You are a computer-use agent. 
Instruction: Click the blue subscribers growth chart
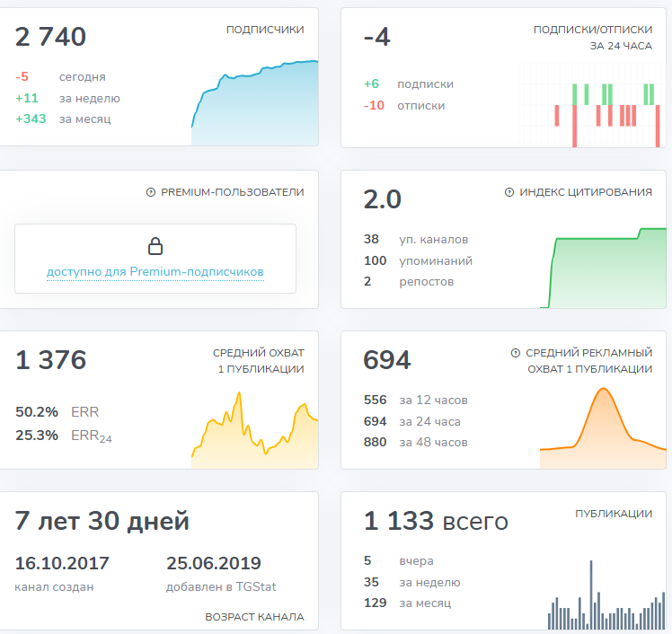coord(255,103)
